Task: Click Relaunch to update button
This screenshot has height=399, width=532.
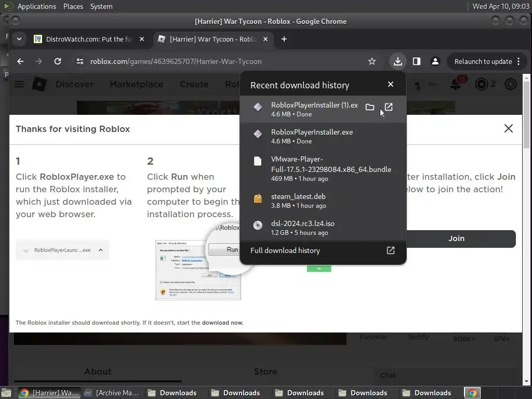Action: tap(483, 61)
